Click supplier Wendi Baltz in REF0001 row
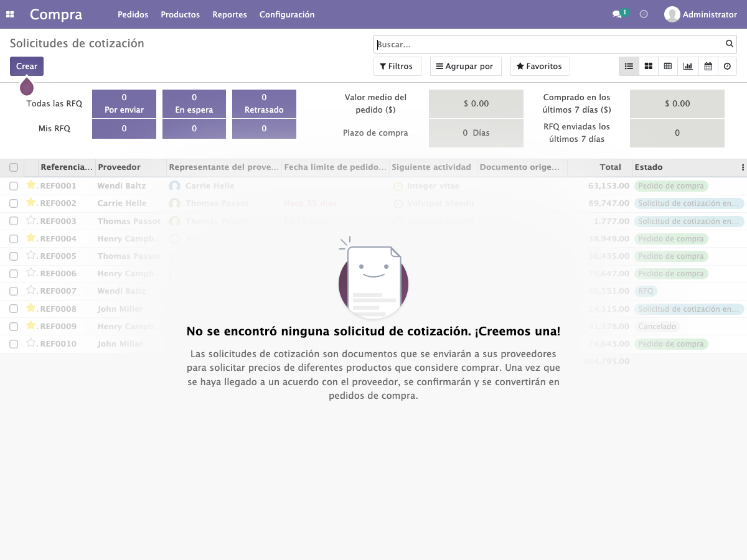Screen dimensions: 747x560 click(x=121, y=186)
